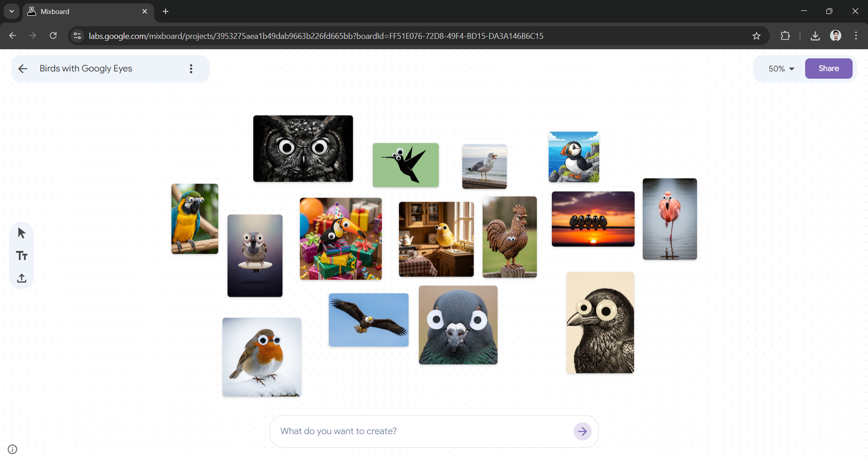Click the site permissions icon in the address bar
The width and height of the screenshot is (868, 459).
click(77, 36)
